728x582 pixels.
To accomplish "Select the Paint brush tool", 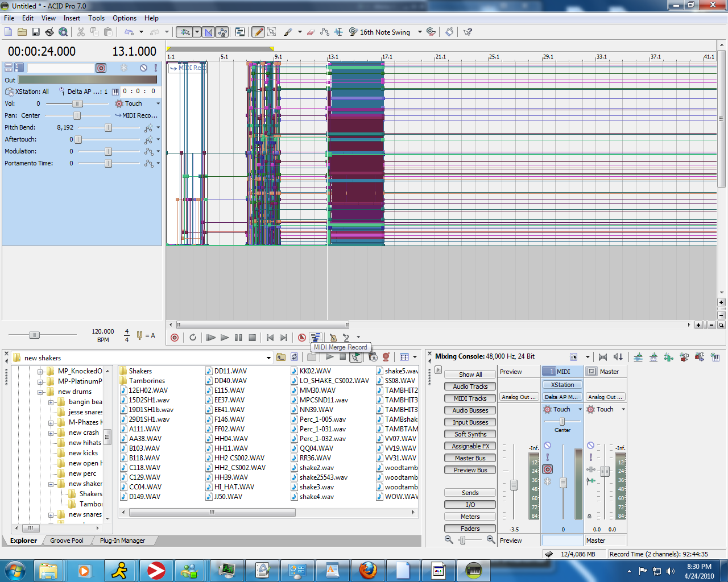I will coord(288,32).
